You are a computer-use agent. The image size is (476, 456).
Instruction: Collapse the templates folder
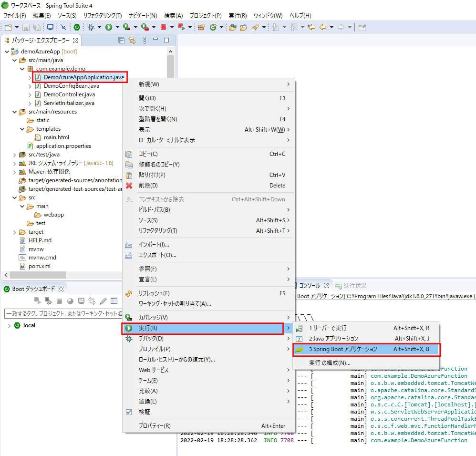click(x=22, y=129)
